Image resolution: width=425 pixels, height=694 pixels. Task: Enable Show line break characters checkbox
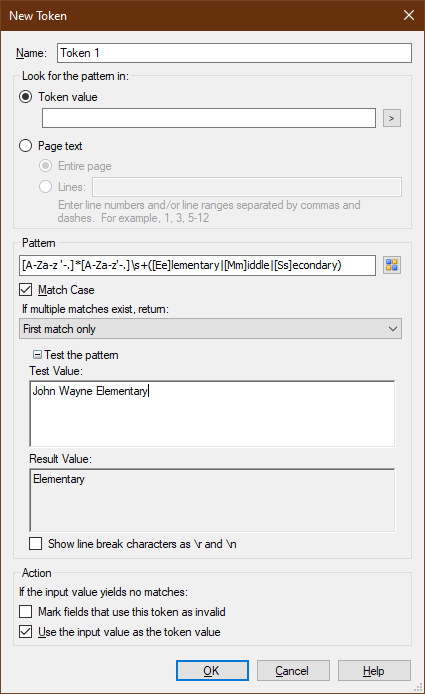coord(35,544)
